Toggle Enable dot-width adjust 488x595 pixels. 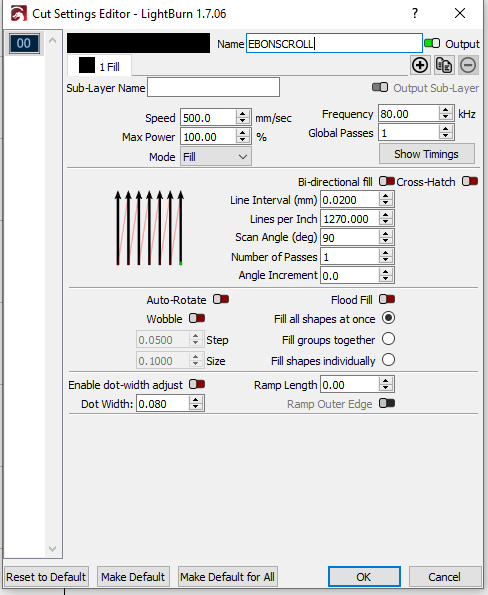click(197, 384)
